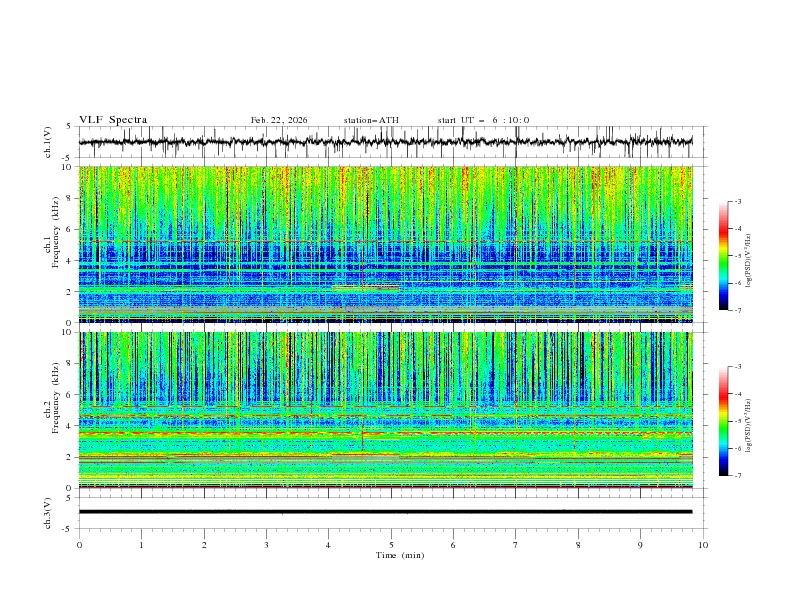The width and height of the screenshot is (792, 612).
Task: Click the start UT time text
Action: point(483,120)
